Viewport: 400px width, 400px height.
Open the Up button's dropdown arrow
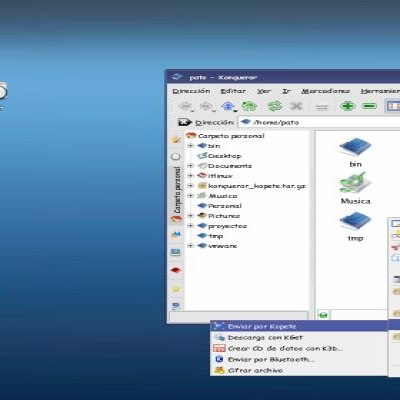[235, 111]
